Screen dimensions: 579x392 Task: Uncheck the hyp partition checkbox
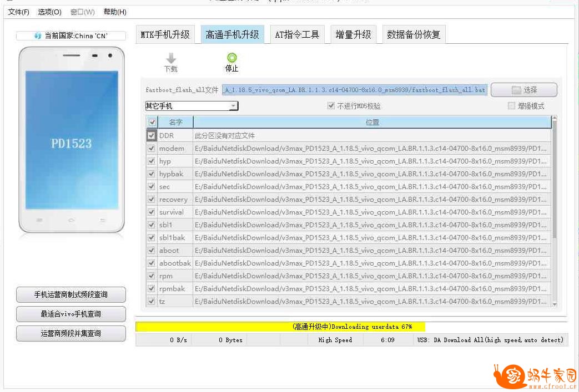click(152, 161)
